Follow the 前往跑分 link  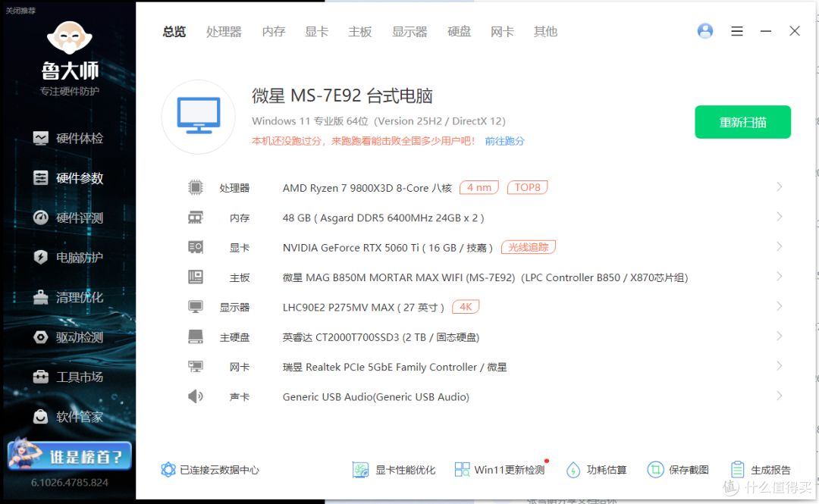pos(504,141)
